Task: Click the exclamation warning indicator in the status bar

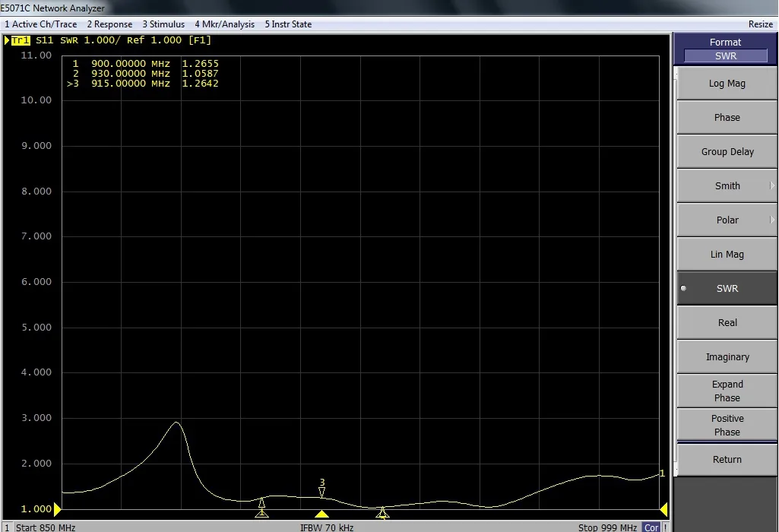Action: [x=665, y=527]
